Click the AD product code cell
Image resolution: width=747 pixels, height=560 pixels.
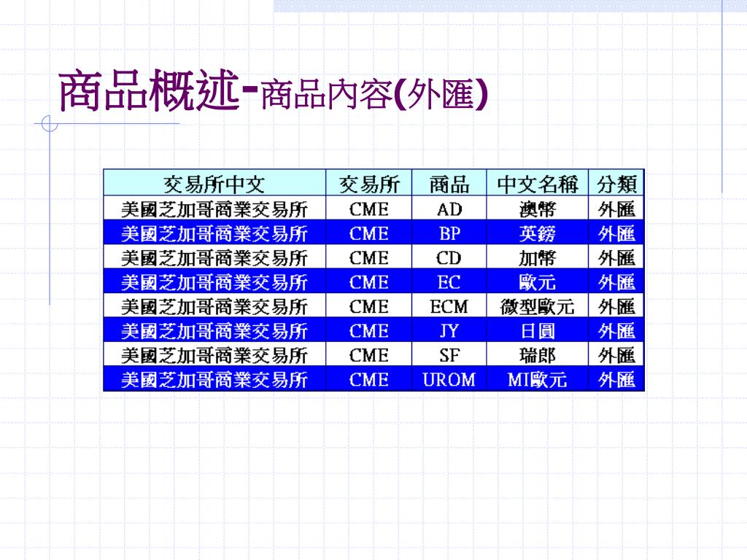(449, 208)
